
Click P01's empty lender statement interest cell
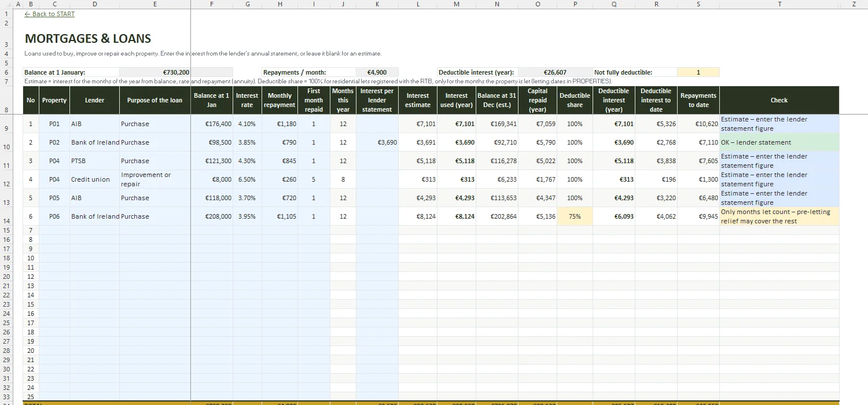point(377,124)
